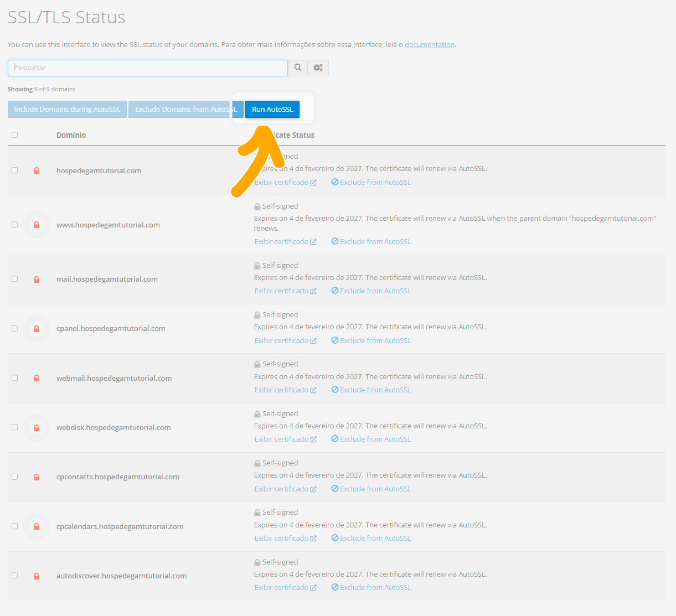
Task: Click red lock icon for autodiscover.hospedegamtutorial.com
Action: click(x=37, y=576)
